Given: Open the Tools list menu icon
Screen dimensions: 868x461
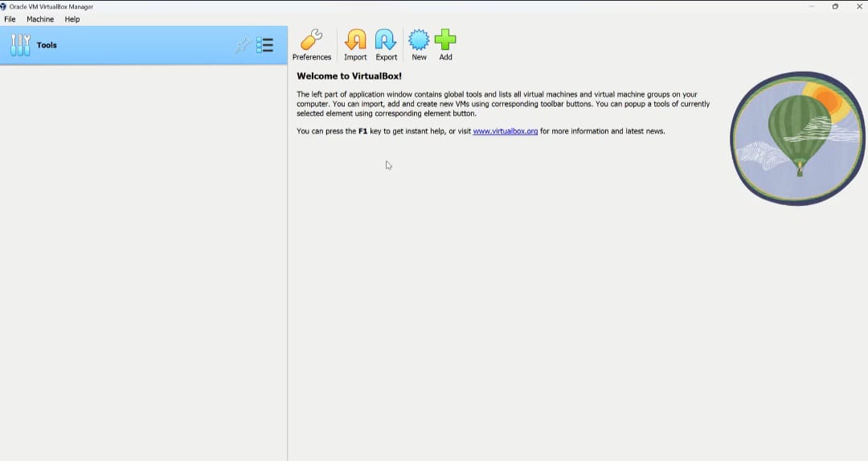Looking at the screenshot, I should 264,45.
